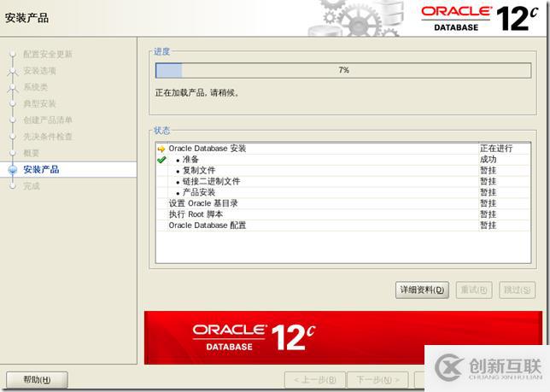550x392 pixels.
Task: Select the 概要 step
Action: 32,153
